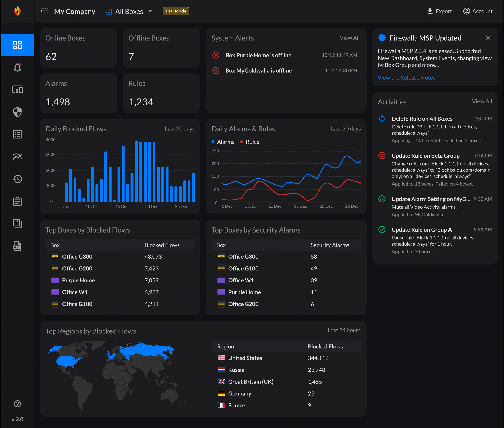Screen dimensions: 504x428
Task: Open the API document sidebar icon
Action: pyautogui.click(x=17, y=246)
